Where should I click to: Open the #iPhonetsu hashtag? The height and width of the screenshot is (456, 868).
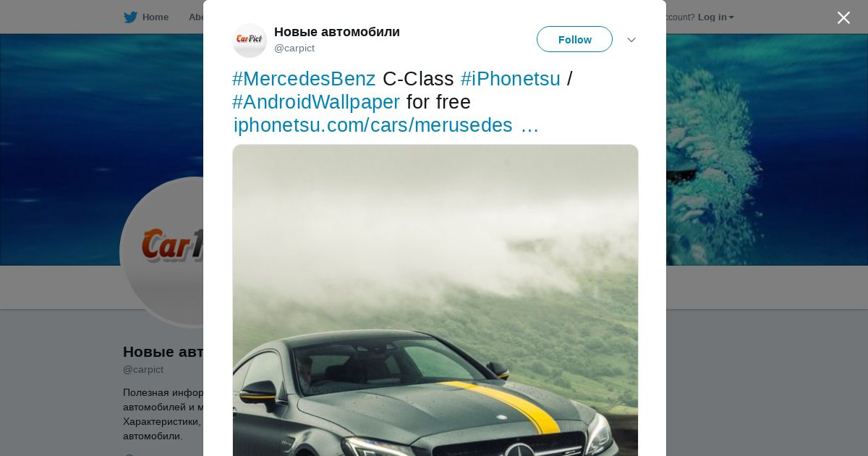point(511,79)
